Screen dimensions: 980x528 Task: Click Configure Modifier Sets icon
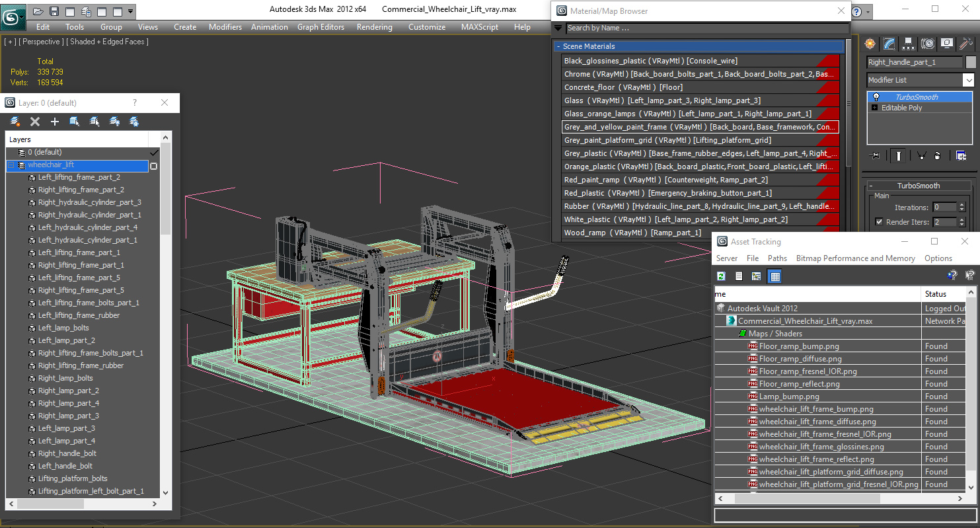point(961,156)
